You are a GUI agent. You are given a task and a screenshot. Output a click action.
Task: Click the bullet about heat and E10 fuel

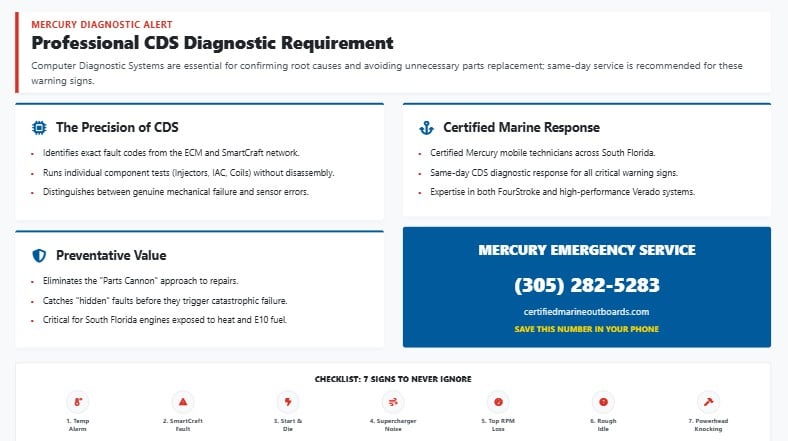(x=165, y=320)
